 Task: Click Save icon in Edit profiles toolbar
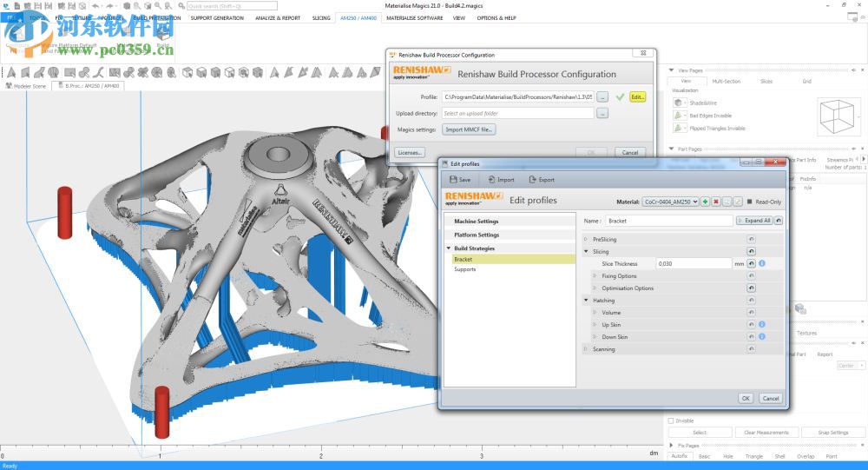point(452,180)
